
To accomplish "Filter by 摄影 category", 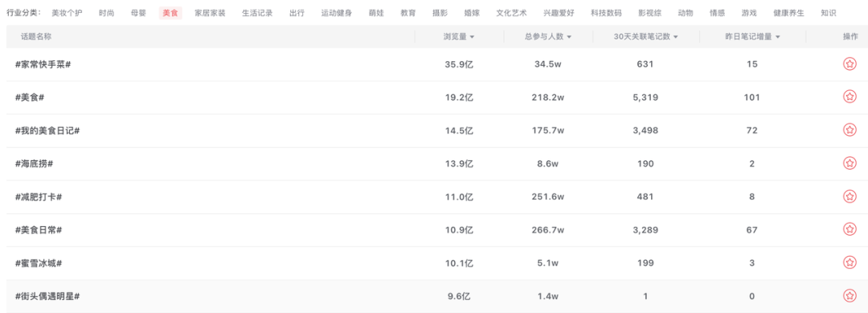I will [440, 13].
